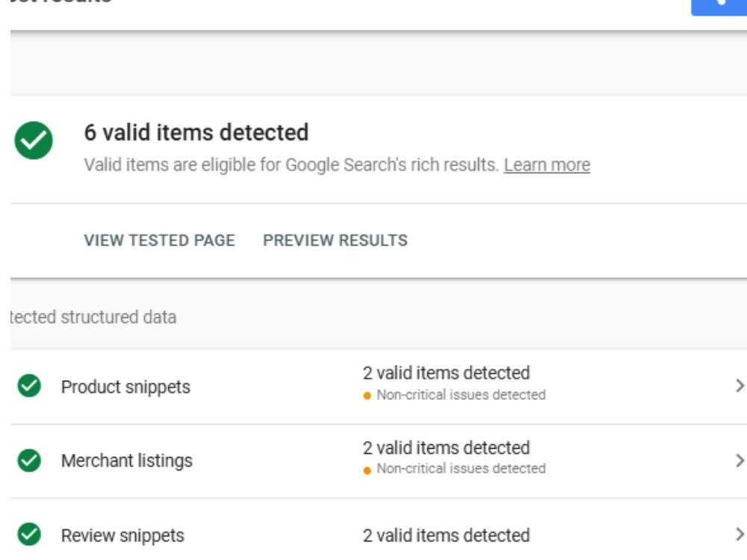Select the Merchant listings row label
The image size is (747, 560).
click(127, 461)
